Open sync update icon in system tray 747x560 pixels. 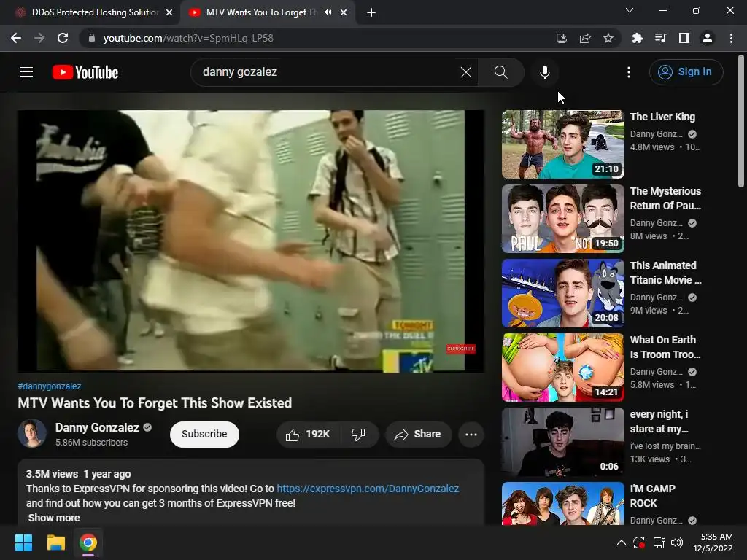point(639,542)
